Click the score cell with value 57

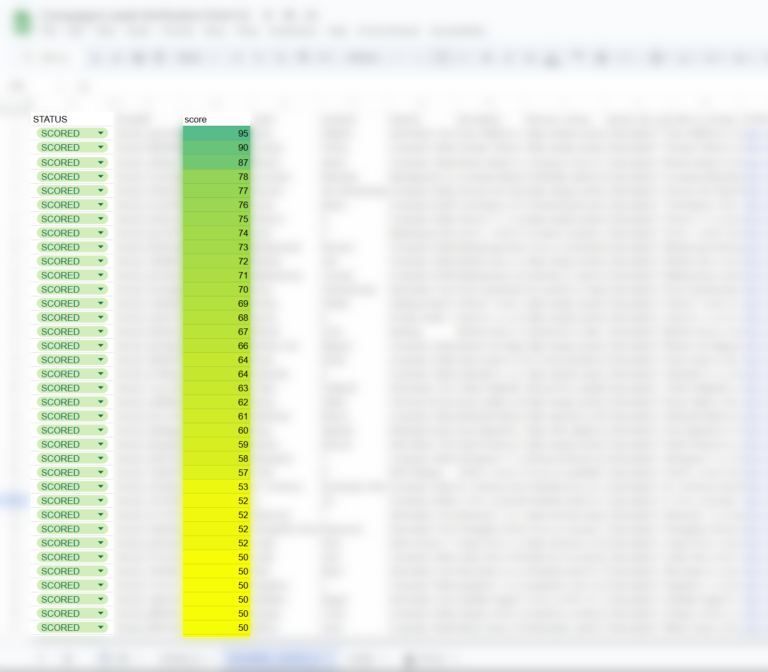point(216,473)
